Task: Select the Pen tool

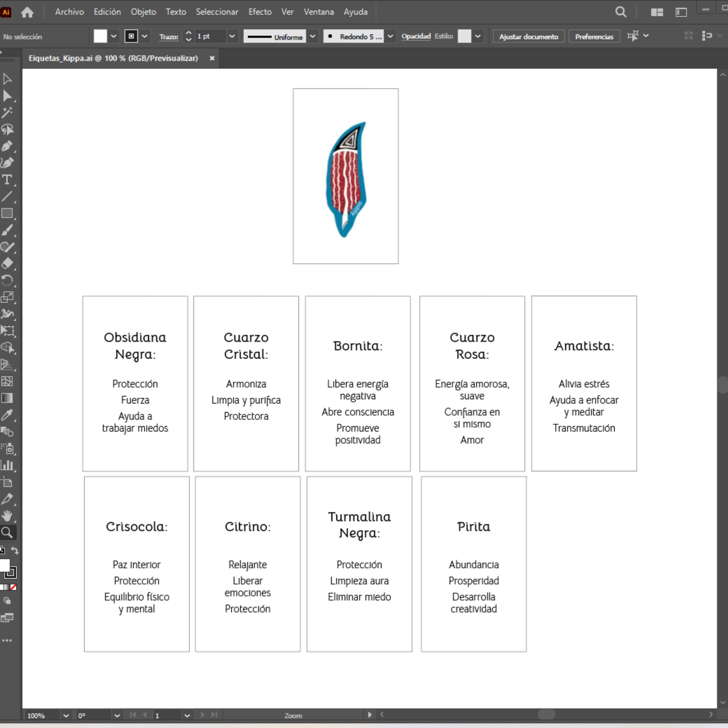Action: (8, 147)
